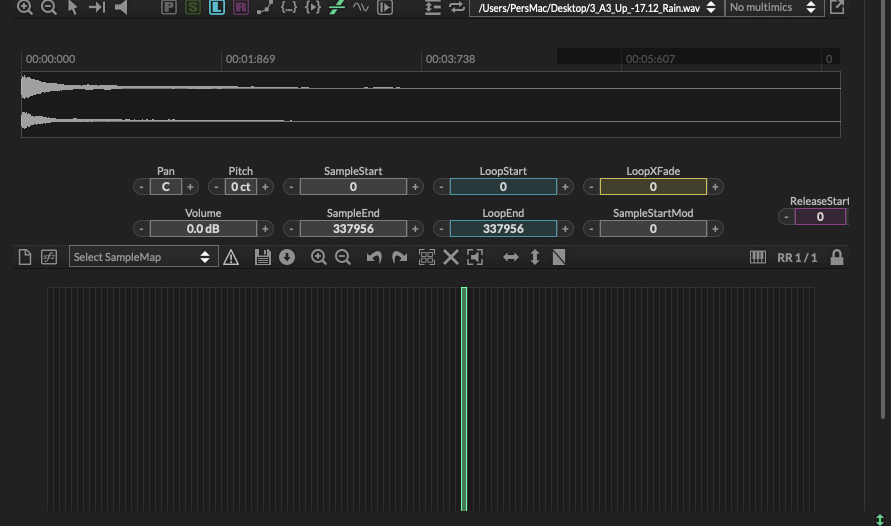Image resolution: width=891 pixels, height=526 pixels.
Task: Toggle the green zero-crossing icon
Action: pos(337,7)
